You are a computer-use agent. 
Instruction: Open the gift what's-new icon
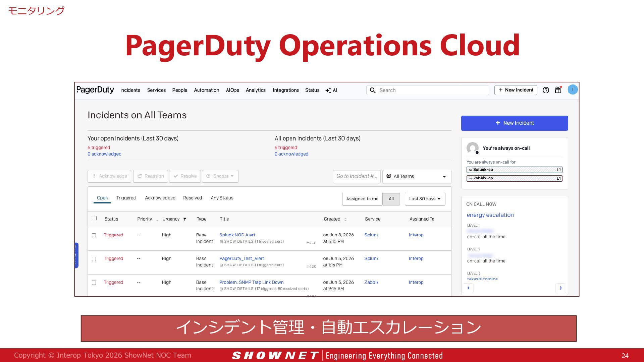point(558,90)
